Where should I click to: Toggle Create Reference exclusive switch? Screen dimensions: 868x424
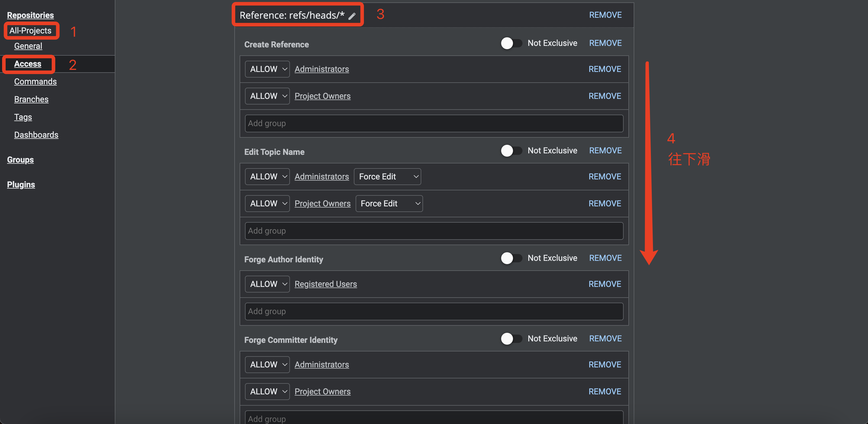click(x=511, y=43)
